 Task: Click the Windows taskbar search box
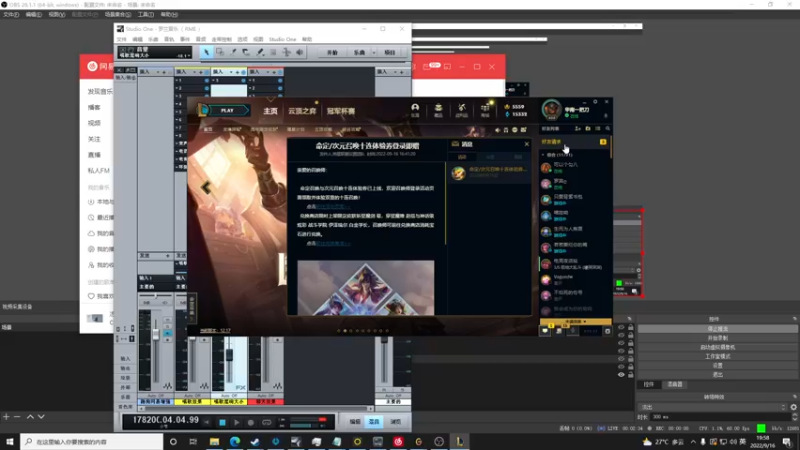92,441
